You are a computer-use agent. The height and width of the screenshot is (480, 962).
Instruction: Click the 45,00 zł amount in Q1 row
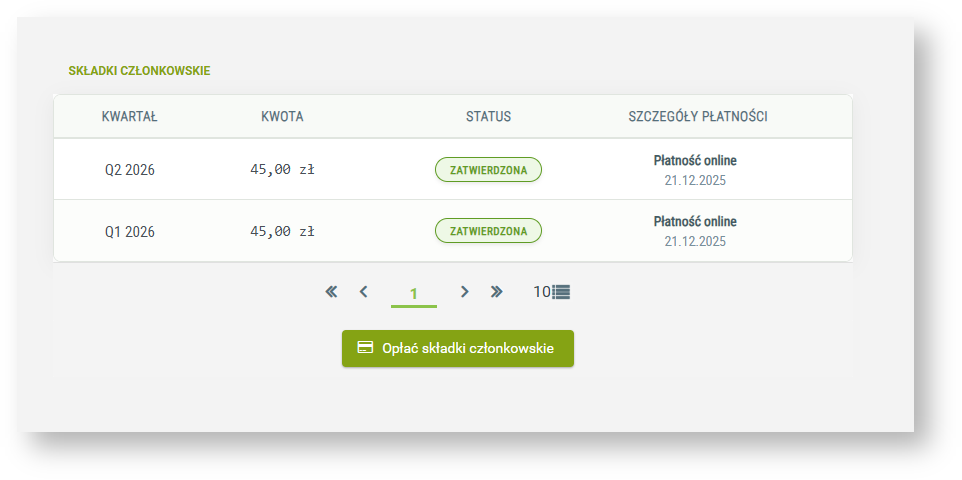click(x=282, y=232)
